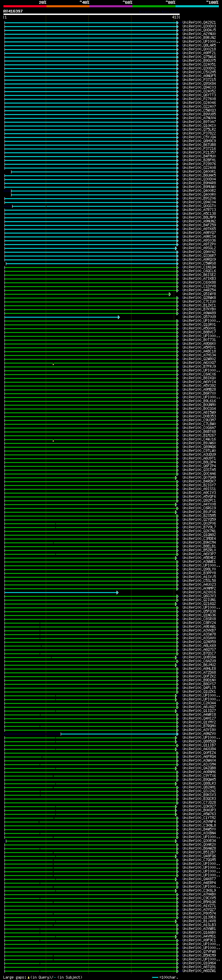The width and height of the screenshot is (222, 980).
Task: Select hit label UniRef100_Q9SK84
Action: 199,84
